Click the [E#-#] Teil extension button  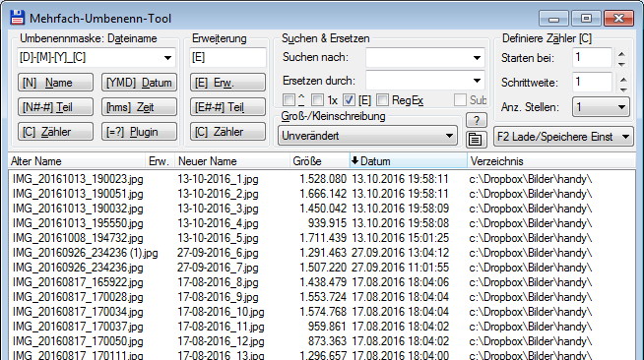[x=227, y=107]
